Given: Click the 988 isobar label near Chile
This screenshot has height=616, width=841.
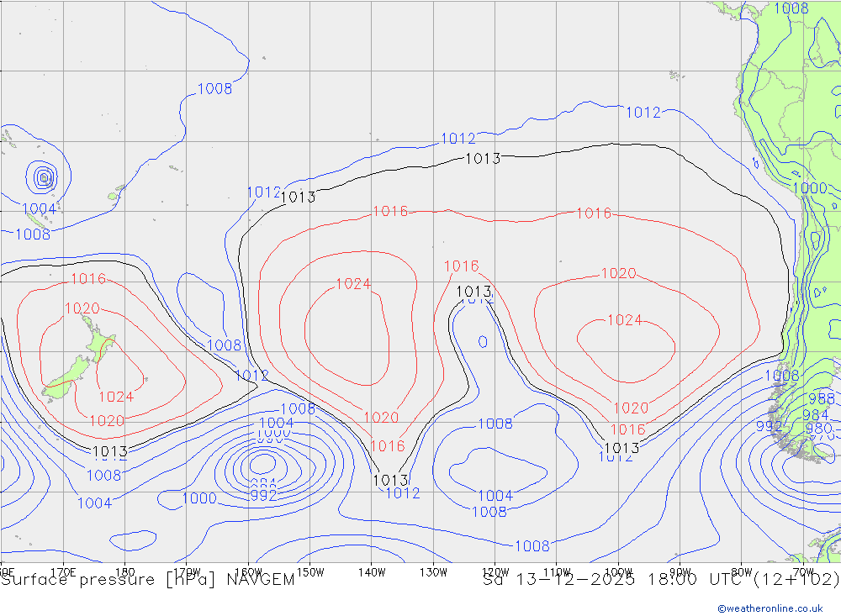Looking at the screenshot, I should coord(822,399).
